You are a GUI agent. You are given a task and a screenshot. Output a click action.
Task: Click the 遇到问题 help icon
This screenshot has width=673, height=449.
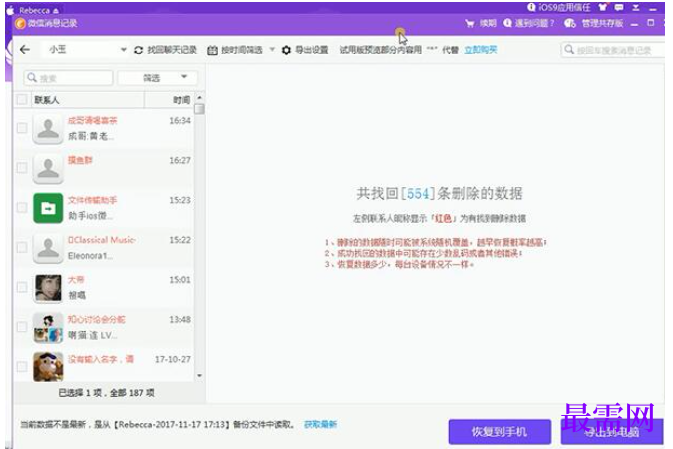point(507,23)
